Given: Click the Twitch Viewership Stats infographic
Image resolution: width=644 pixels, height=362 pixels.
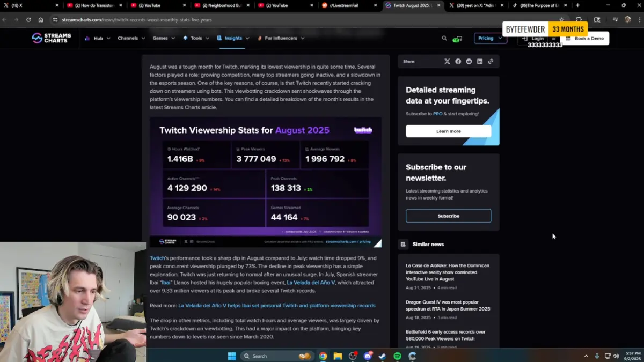Looking at the screenshot, I should click(x=266, y=182).
